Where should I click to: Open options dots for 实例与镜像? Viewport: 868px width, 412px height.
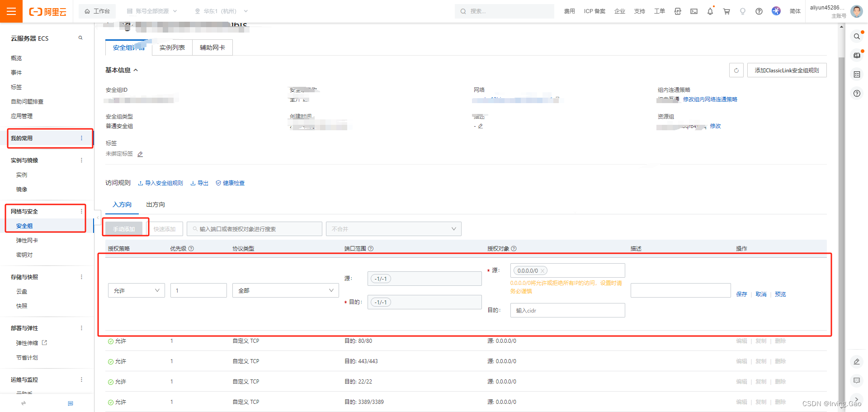coord(81,160)
